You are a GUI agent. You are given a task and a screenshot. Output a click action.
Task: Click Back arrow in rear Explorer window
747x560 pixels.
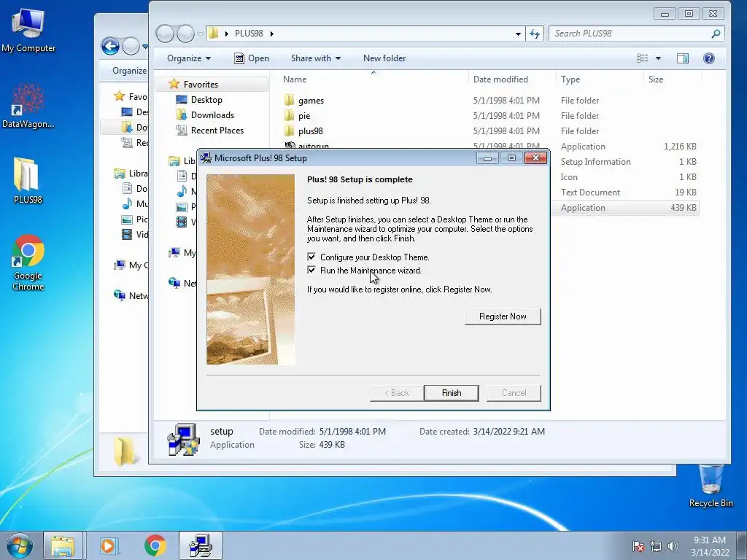110,46
